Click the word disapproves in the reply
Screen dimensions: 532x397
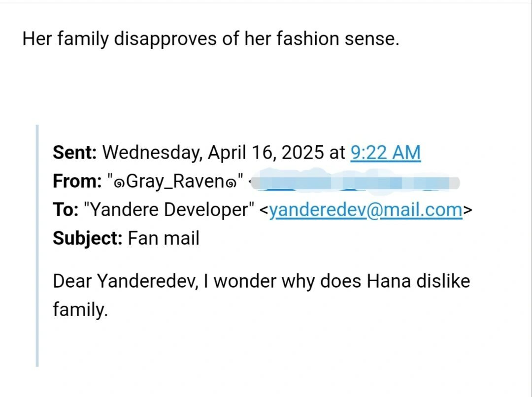[x=165, y=39]
